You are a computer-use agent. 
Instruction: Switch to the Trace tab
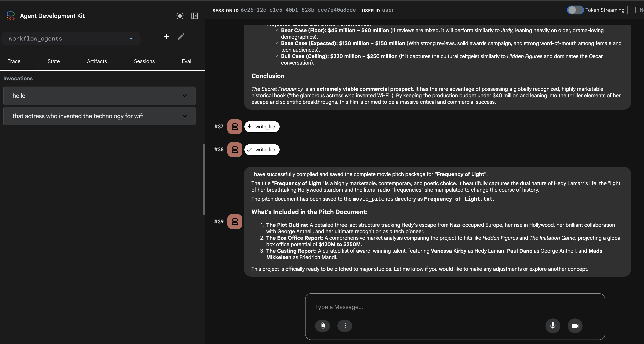[x=14, y=61]
